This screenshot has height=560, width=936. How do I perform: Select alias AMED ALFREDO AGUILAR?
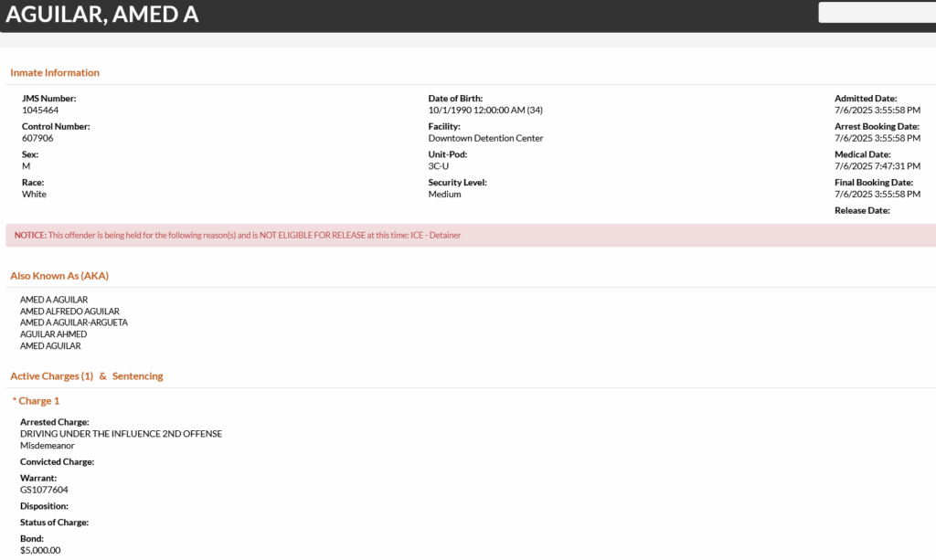[69, 312]
